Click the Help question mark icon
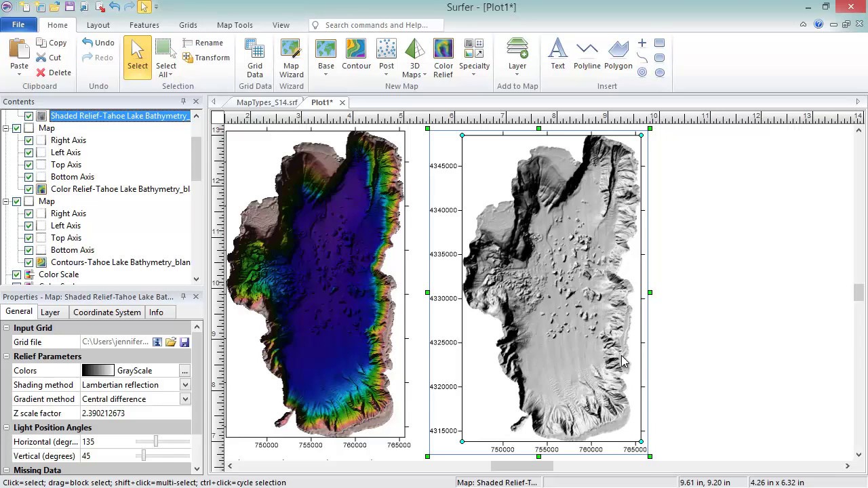868x488 pixels. coord(818,24)
